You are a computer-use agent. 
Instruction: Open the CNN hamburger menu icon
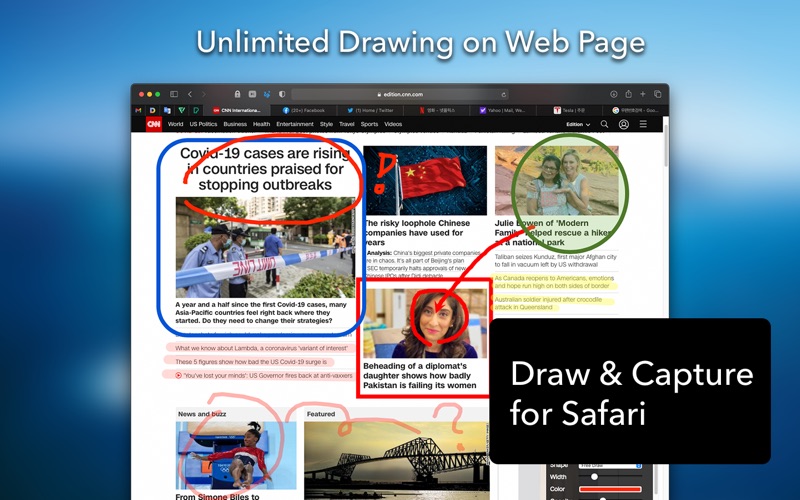pyautogui.click(x=643, y=124)
